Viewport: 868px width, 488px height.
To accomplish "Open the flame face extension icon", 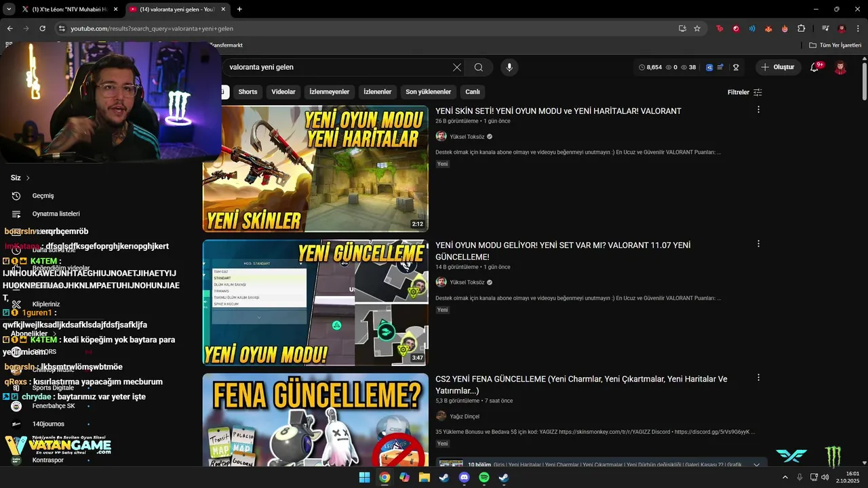I will (x=785, y=28).
